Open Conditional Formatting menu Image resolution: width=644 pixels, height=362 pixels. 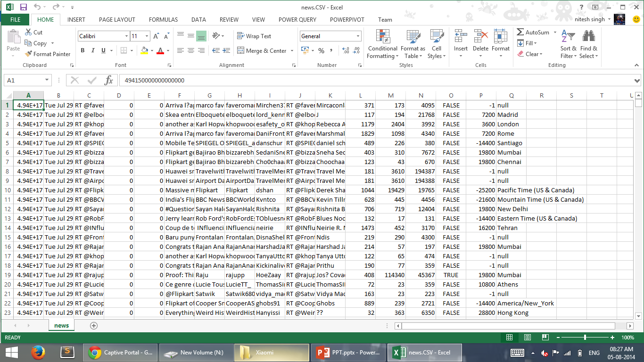[382, 44]
